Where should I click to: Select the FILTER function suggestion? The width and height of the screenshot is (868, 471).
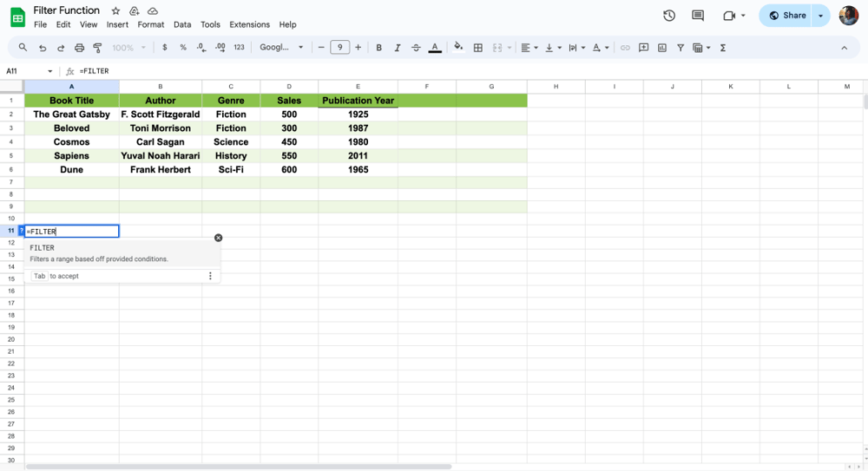click(x=98, y=252)
